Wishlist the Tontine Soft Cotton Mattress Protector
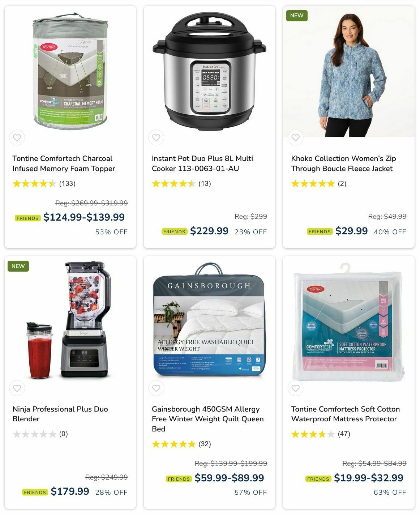Image resolution: width=420 pixels, height=515 pixels. pyautogui.click(x=296, y=388)
